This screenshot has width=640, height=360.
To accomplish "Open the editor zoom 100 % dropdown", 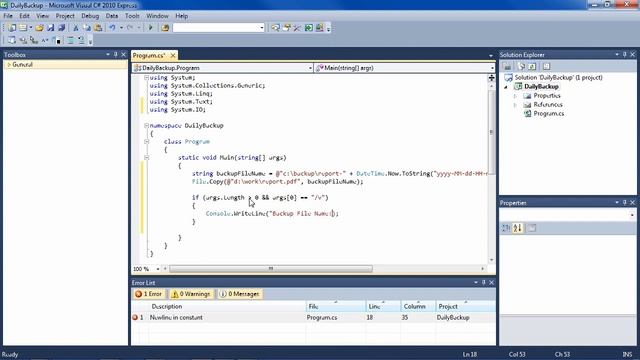I will point(158,269).
